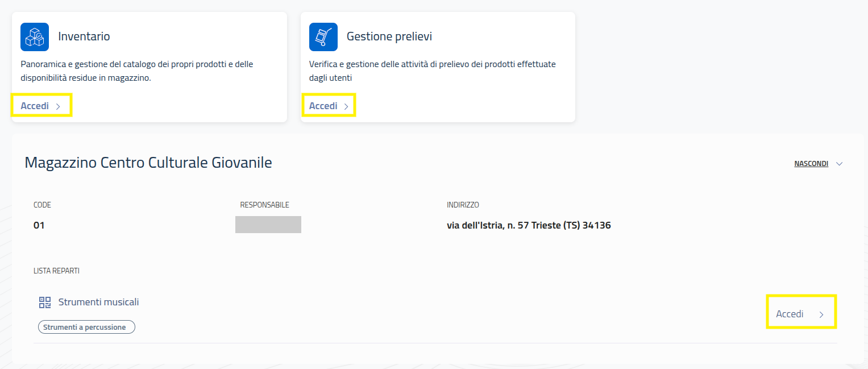Image resolution: width=868 pixels, height=369 pixels.
Task: Click the Gestione prelievi card title
Action: pos(389,36)
